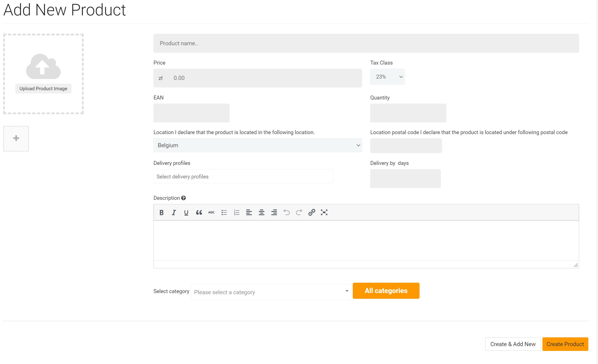The width and height of the screenshot is (598, 364).
Task: Expand description editor to fullscreen
Action: click(324, 213)
